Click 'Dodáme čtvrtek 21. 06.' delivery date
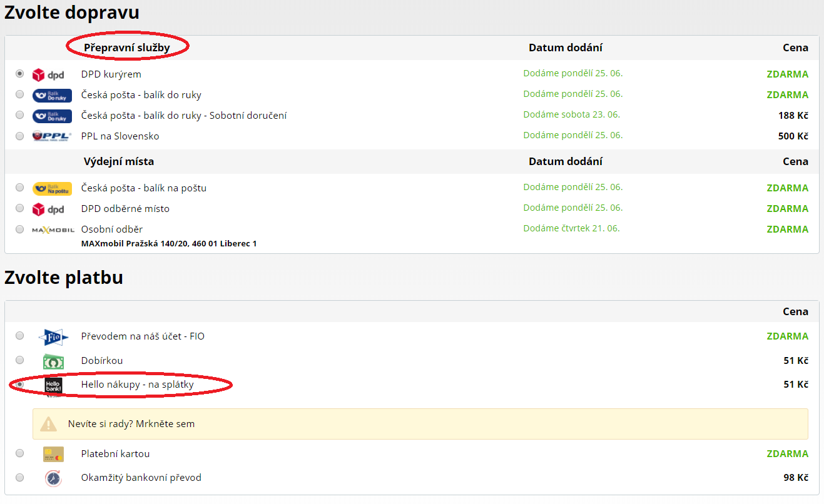 tap(572, 228)
